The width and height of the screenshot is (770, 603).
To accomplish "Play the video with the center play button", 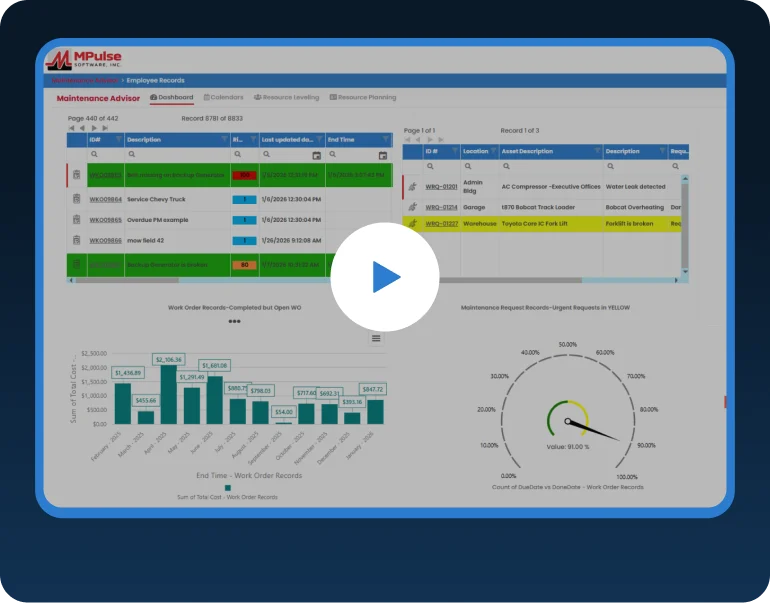I will point(385,277).
